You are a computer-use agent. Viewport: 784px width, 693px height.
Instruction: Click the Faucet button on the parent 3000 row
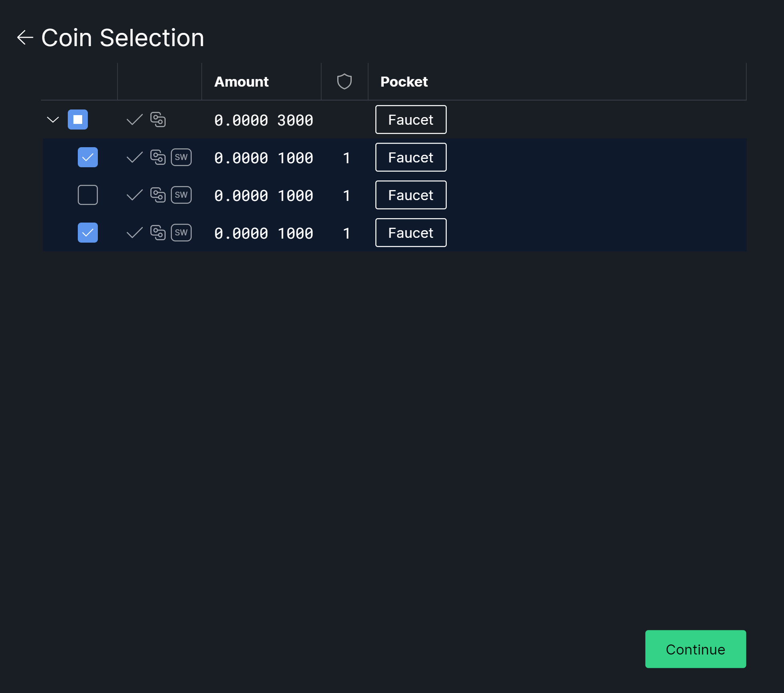tap(411, 120)
